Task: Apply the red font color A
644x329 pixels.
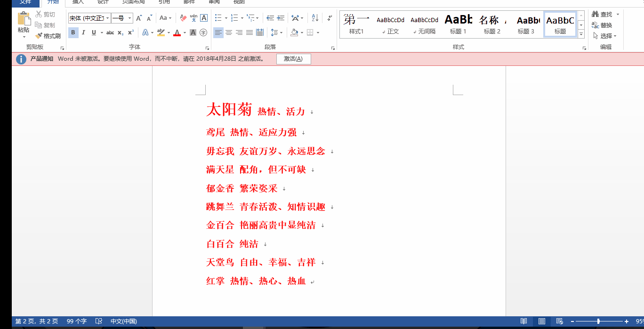Action: point(177,32)
